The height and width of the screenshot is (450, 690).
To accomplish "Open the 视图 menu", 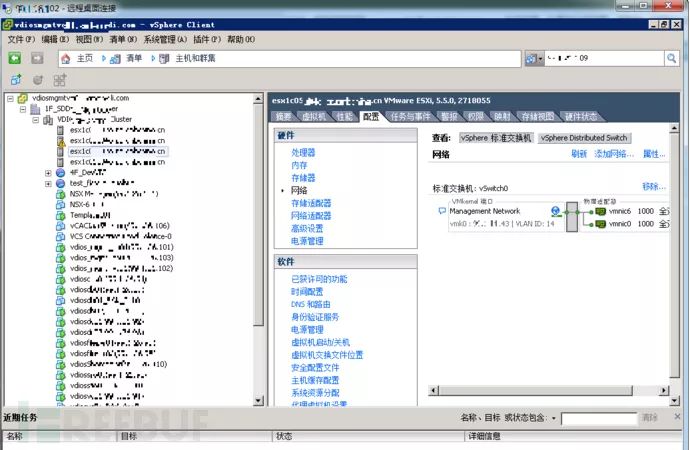I will click(x=89, y=39).
